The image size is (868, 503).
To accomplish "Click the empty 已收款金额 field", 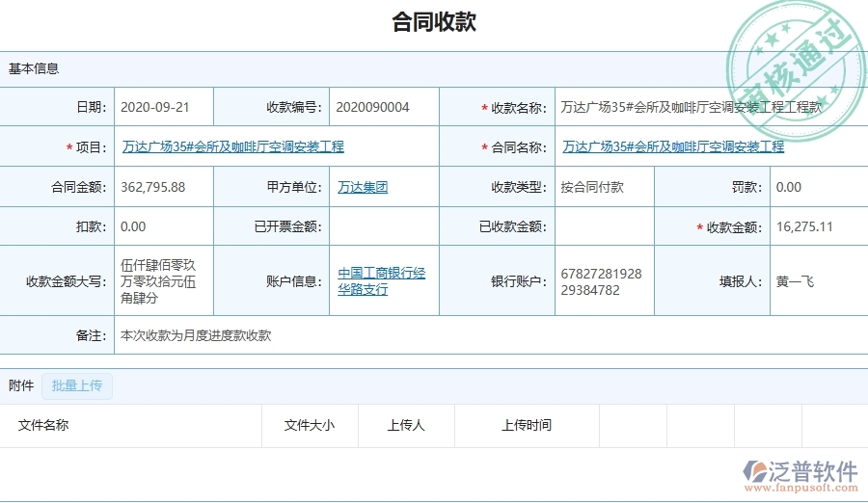I will pos(605,226).
